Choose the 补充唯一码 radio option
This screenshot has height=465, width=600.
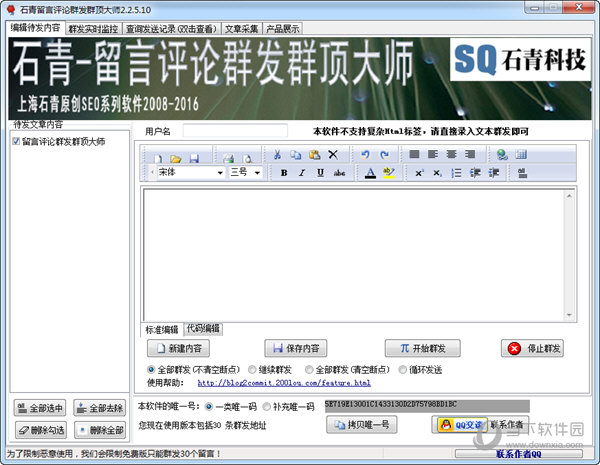coord(266,406)
